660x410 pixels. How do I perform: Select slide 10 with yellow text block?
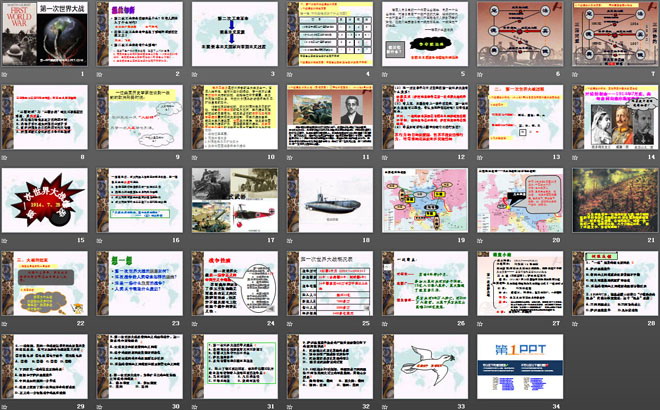point(235,117)
